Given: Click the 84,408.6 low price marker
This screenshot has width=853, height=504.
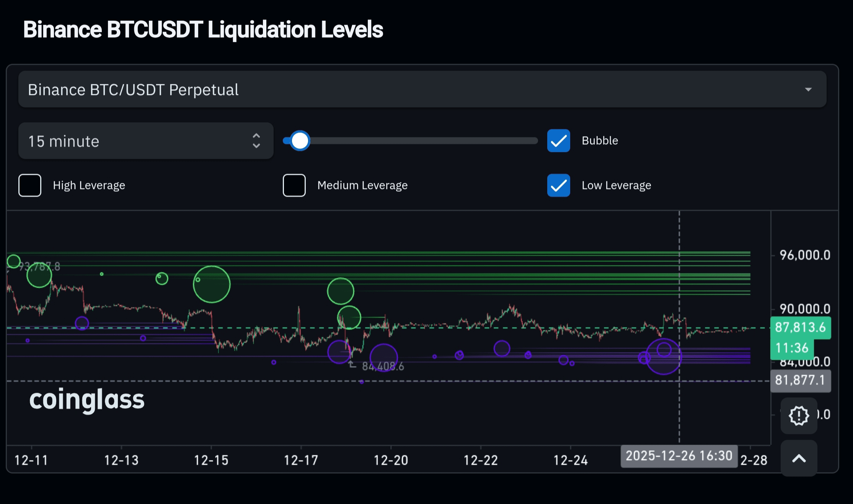Looking at the screenshot, I should 383,366.
